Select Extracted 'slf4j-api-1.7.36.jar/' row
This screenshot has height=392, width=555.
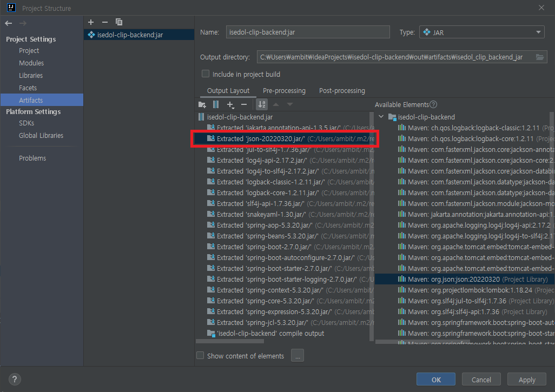(x=284, y=203)
